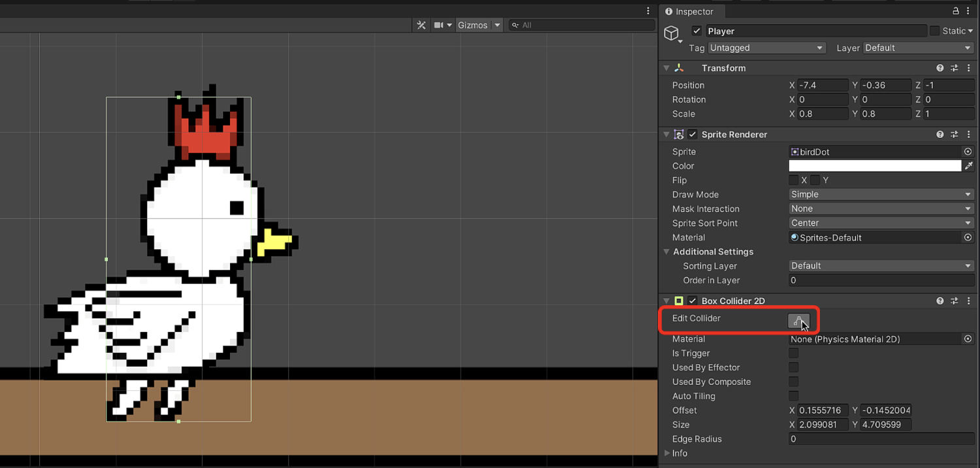Click the top collider edge handle above crown
980x468 pixels.
(x=178, y=97)
